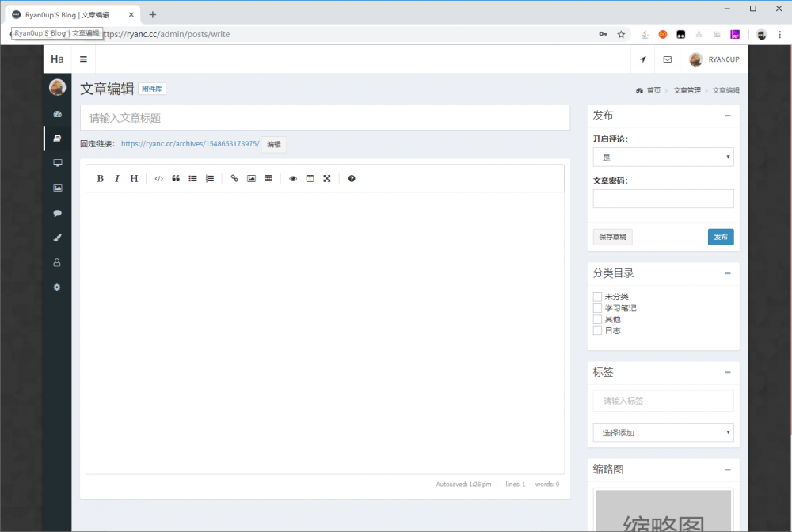Open the dashboard icon in sidebar
The width and height of the screenshot is (792, 532).
point(56,113)
